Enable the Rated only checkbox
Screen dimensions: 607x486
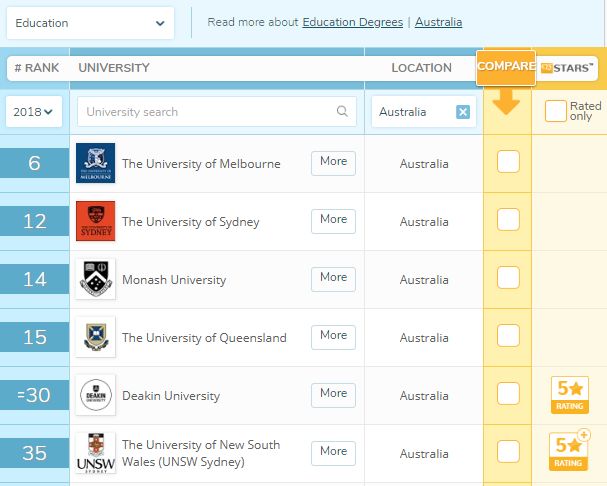[x=556, y=111]
